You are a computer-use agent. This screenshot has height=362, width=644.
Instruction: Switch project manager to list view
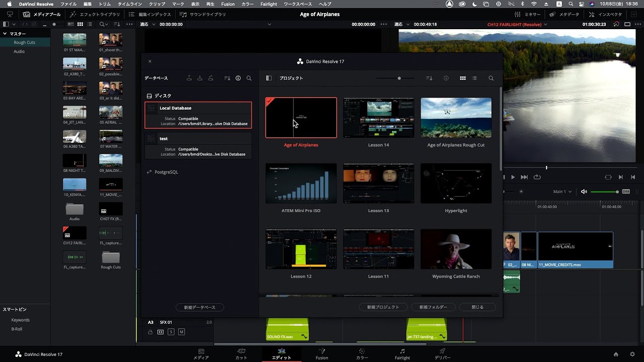(x=474, y=78)
